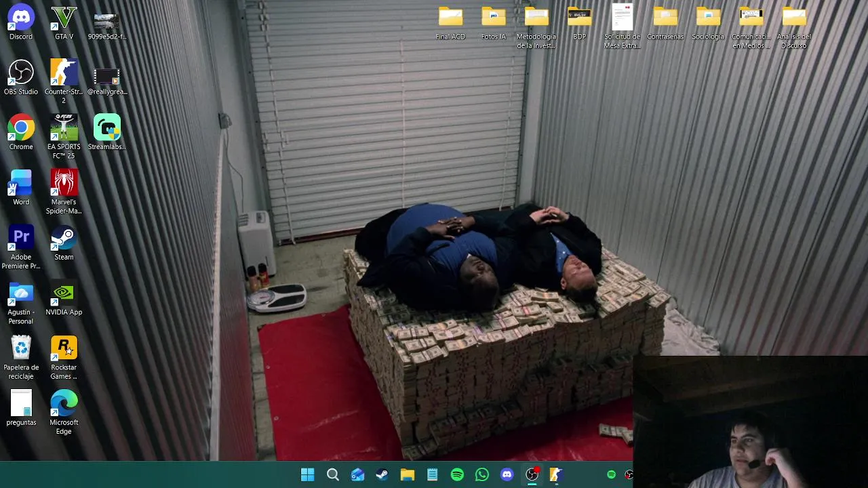The height and width of the screenshot is (488, 868).
Task: Open the OBS Studio desktop shortcut
Action: (x=21, y=77)
